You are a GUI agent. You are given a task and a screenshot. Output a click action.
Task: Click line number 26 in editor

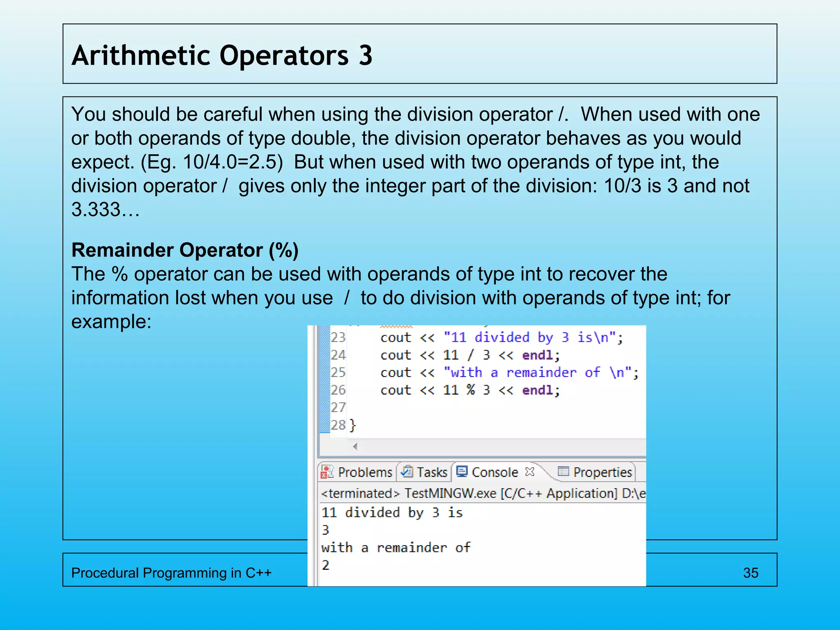click(338, 390)
